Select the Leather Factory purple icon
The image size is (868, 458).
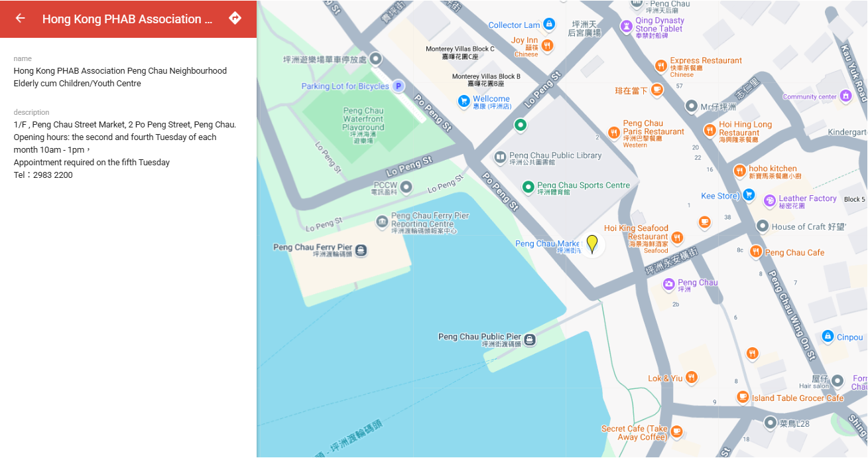[770, 200]
